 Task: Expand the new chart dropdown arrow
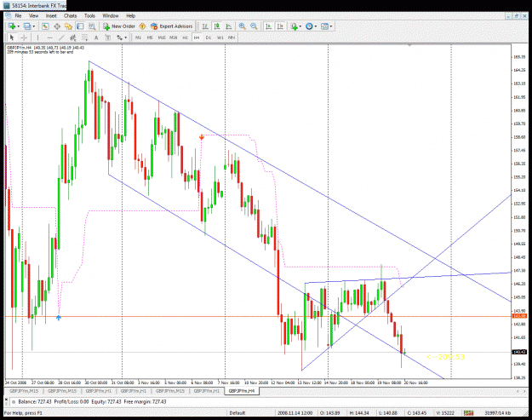19,26
